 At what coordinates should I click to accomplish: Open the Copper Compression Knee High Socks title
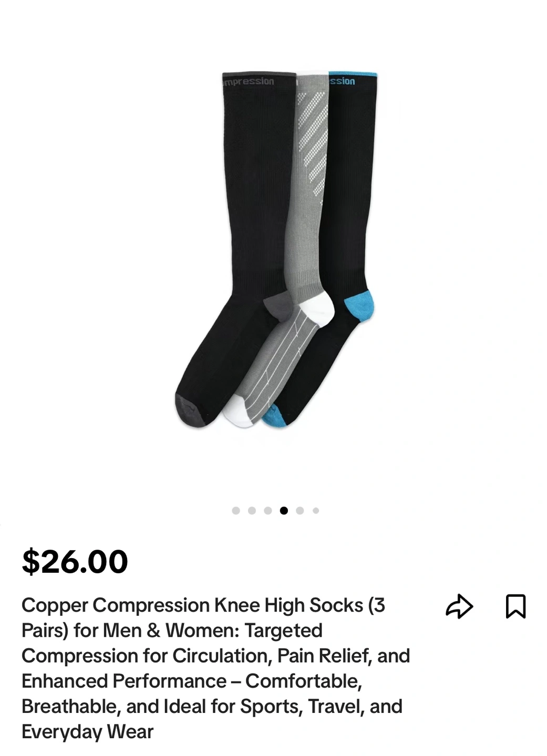coord(215,668)
